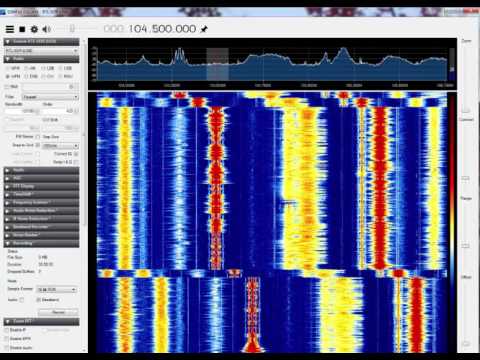Viewport: 480px width, 360px height.
Task: Expand the AGC panel
Action: [41, 178]
